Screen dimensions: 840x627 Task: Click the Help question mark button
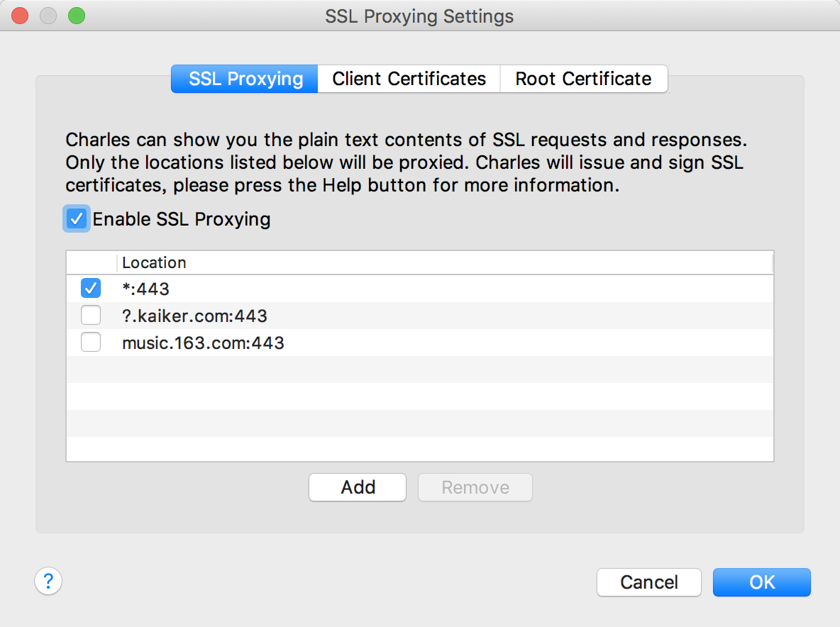tap(48, 582)
